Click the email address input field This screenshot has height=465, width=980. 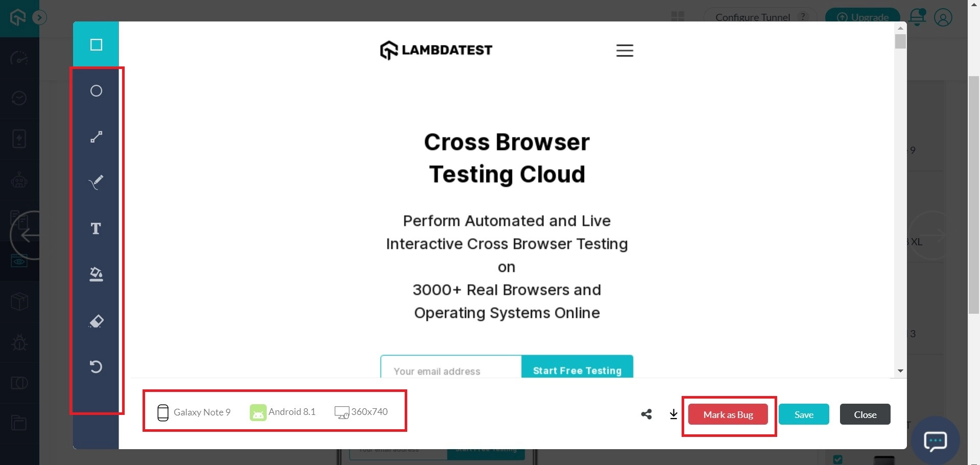pyautogui.click(x=450, y=370)
